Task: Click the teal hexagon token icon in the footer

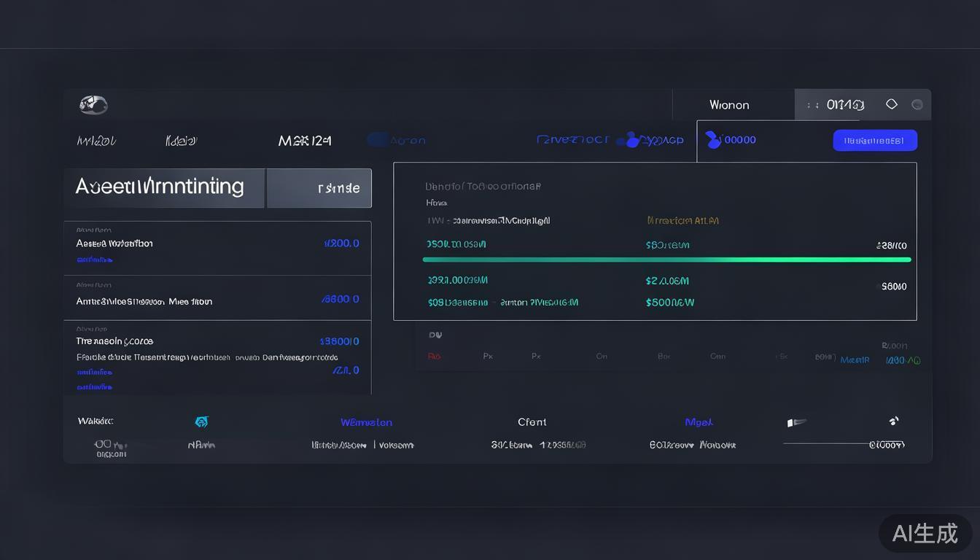Action: 201,421
